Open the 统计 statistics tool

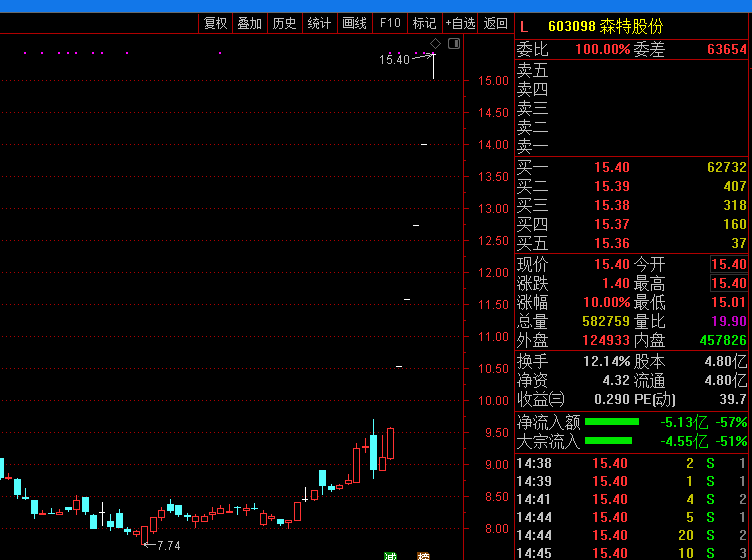click(319, 23)
